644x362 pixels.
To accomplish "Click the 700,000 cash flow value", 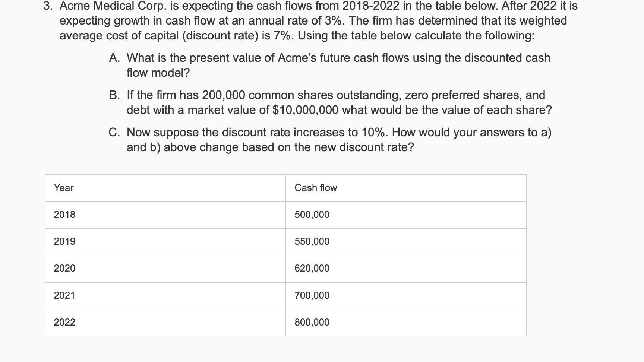I will pos(312,296).
